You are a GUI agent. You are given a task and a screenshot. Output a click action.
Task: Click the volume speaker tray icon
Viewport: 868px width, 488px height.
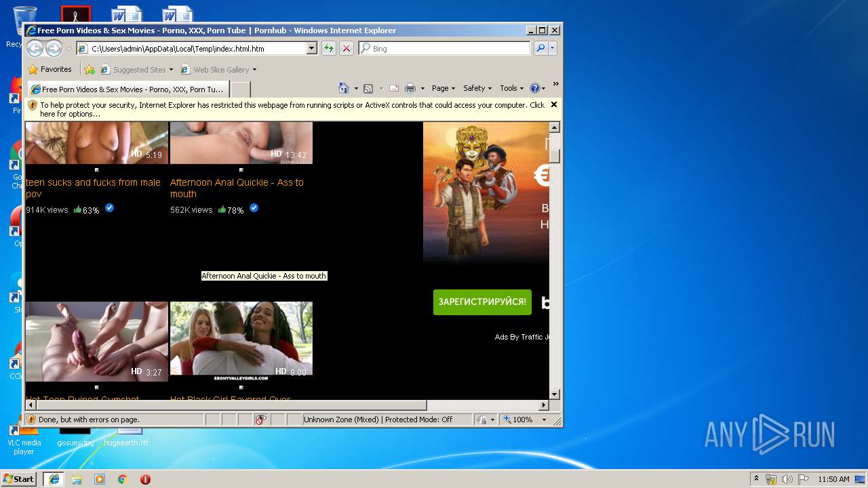(787, 479)
